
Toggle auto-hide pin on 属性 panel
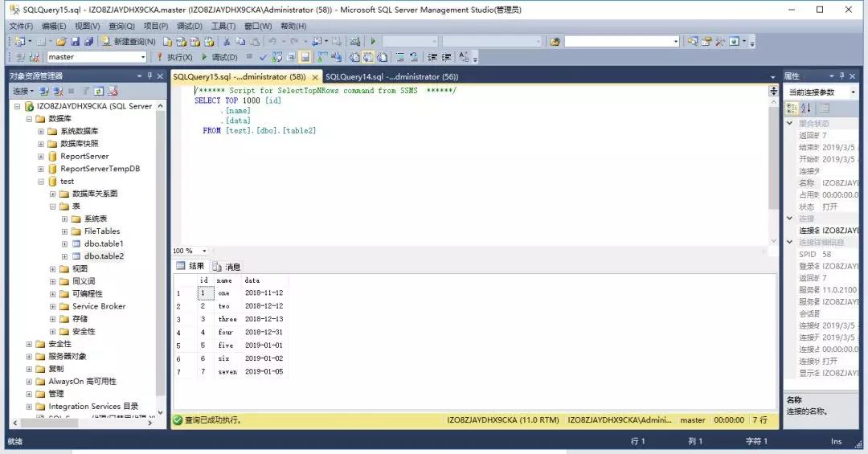coord(843,76)
